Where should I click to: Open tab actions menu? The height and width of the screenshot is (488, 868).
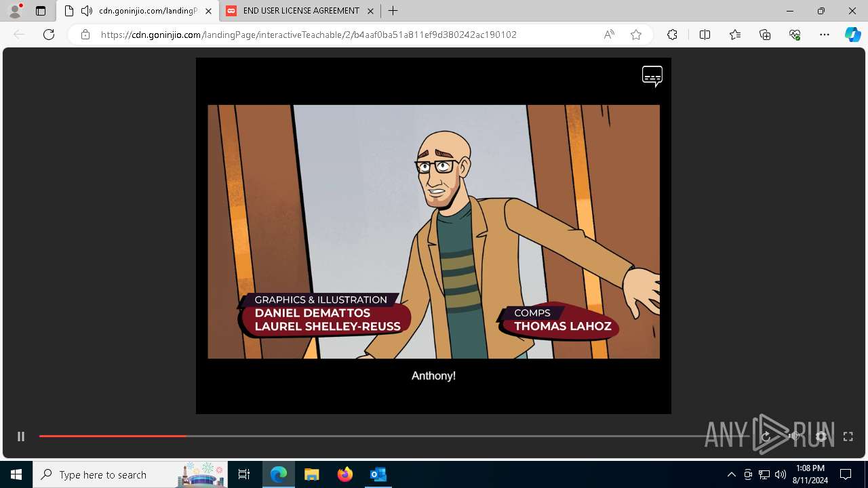click(41, 11)
